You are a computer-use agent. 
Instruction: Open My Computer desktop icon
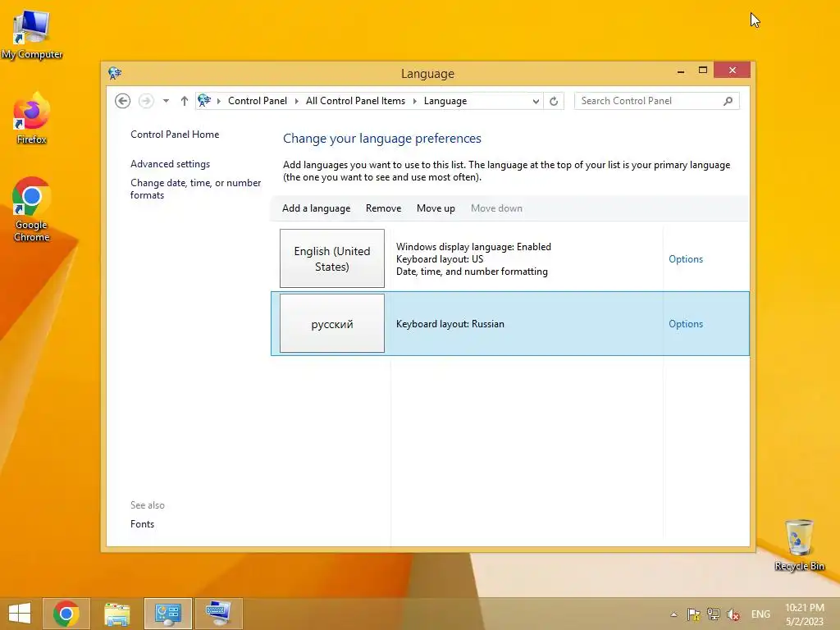[x=32, y=34]
